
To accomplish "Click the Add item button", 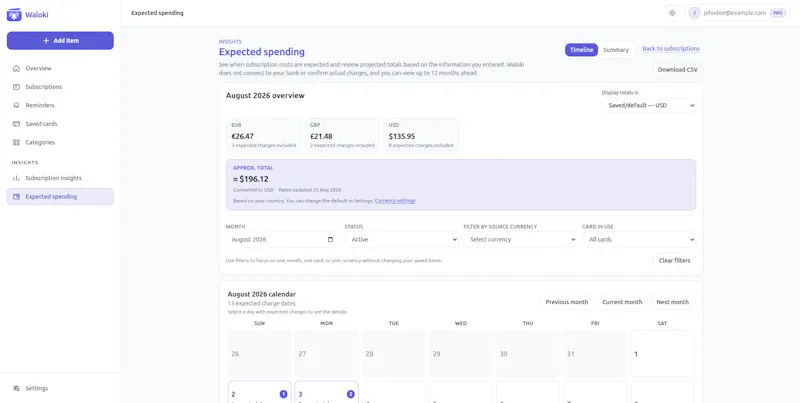I will tap(60, 41).
